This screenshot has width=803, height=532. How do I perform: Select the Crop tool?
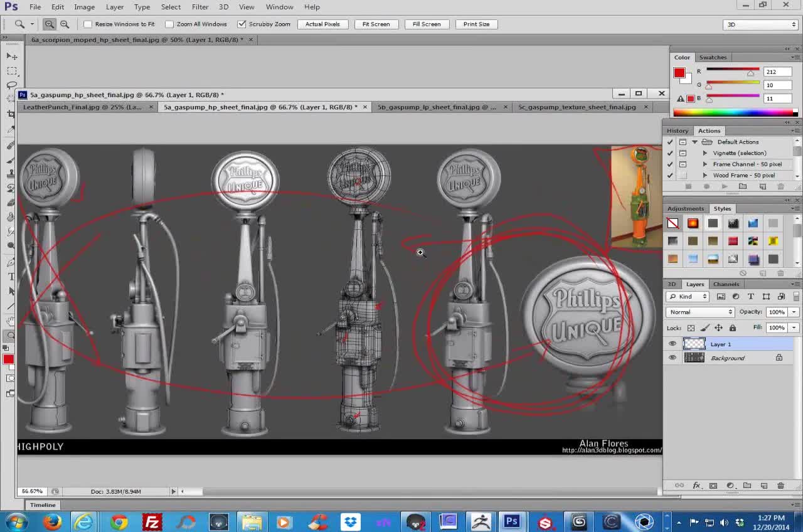pos(11,114)
